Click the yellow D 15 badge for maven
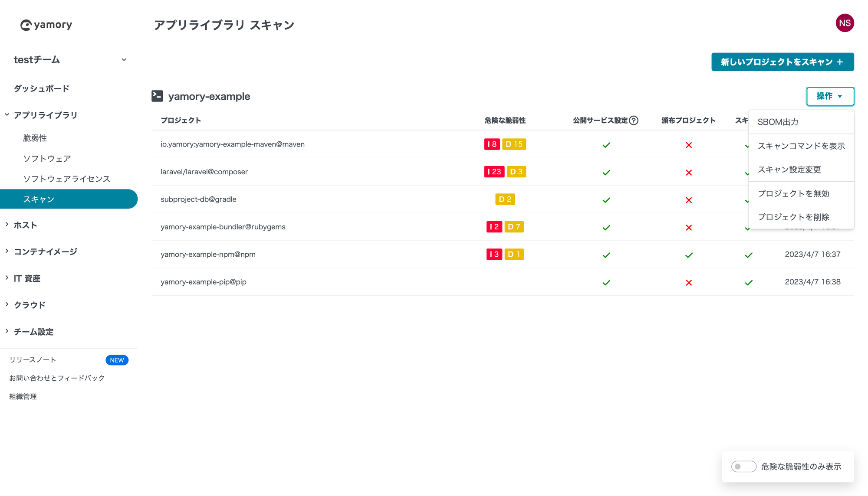 click(x=514, y=144)
